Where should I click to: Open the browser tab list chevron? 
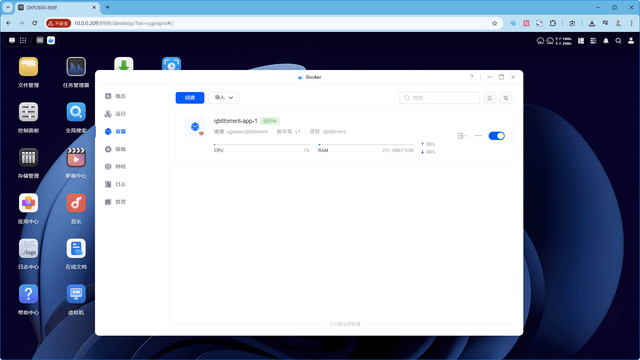(x=8, y=7)
